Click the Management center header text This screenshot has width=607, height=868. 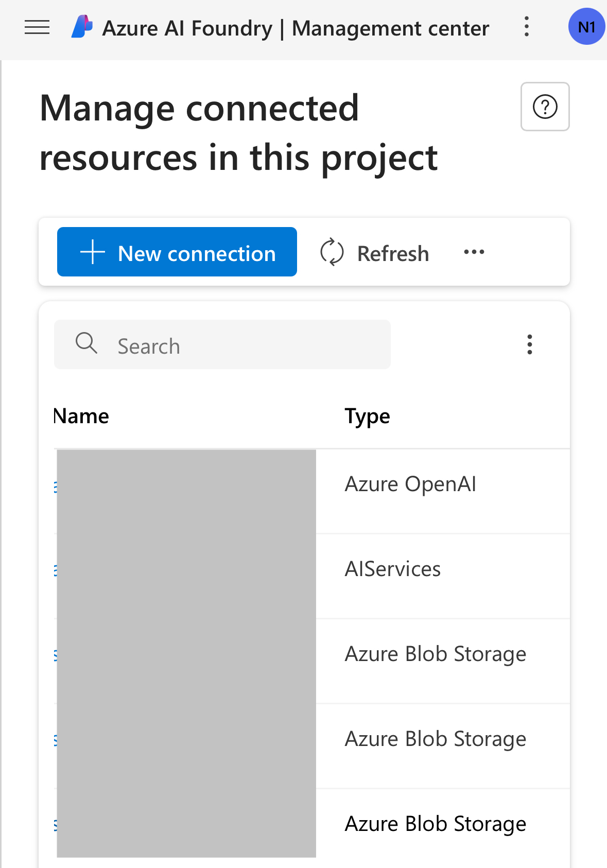point(390,28)
